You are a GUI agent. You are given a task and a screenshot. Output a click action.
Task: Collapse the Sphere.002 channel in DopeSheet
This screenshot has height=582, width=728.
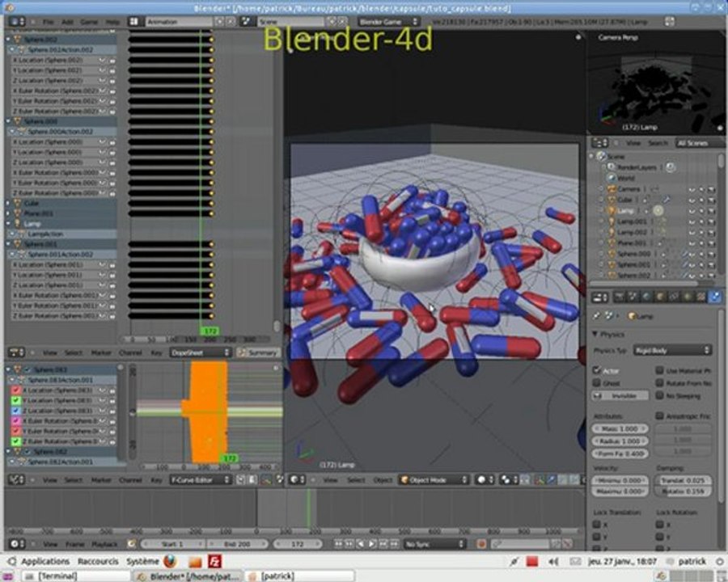[8, 40]
